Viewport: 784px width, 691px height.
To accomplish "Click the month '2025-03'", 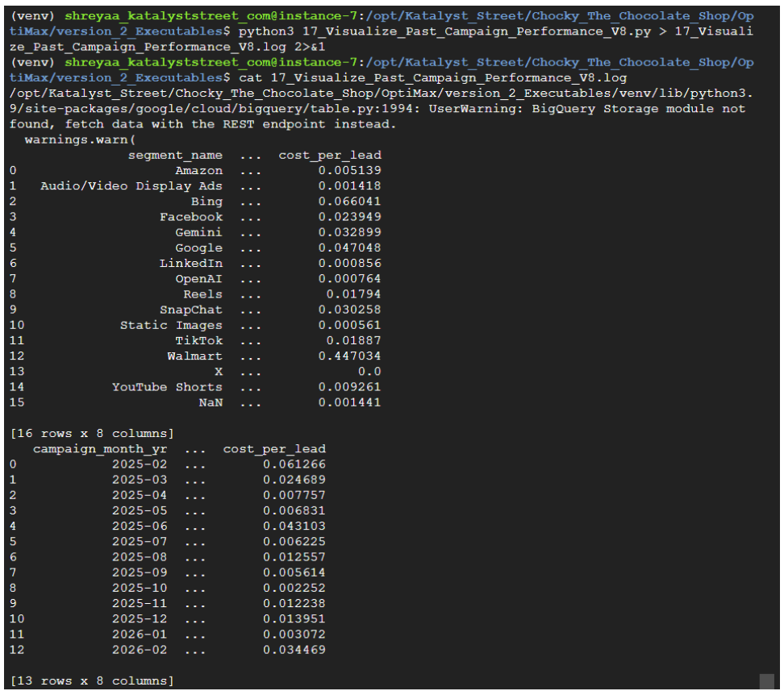I will pos(140,480).
